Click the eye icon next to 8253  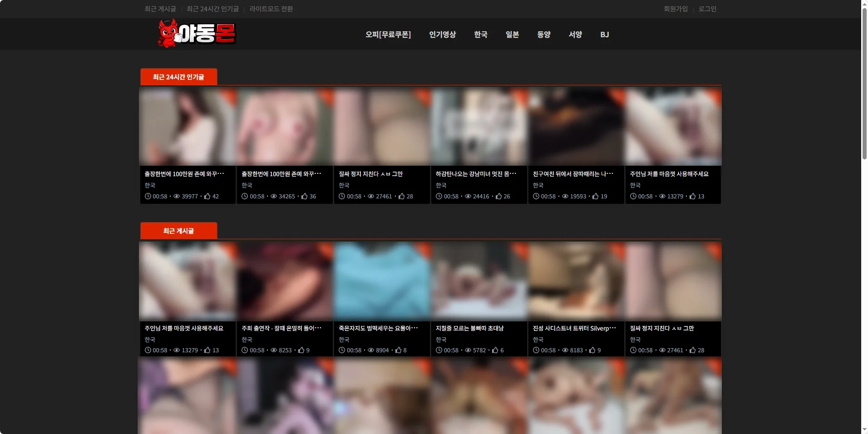pyautogui.click(x=274, y=350)
